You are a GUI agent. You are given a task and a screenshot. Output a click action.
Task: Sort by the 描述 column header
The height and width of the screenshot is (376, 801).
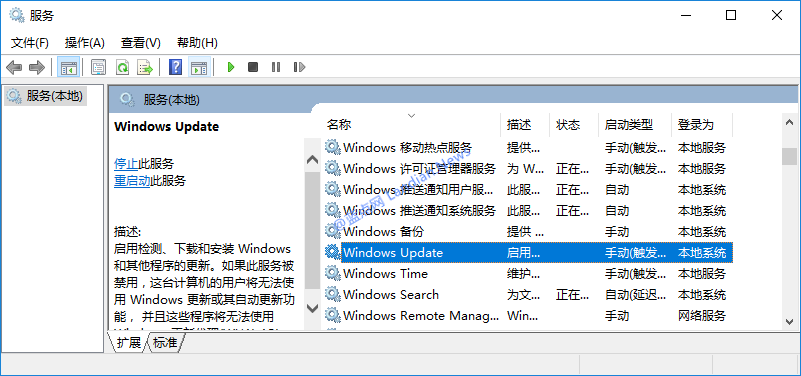[525, 125]
